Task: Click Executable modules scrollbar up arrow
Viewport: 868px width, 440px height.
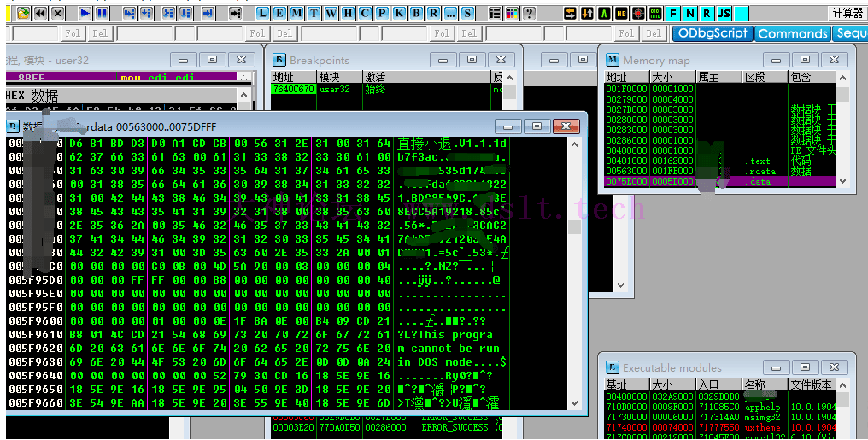Action: 842,384
